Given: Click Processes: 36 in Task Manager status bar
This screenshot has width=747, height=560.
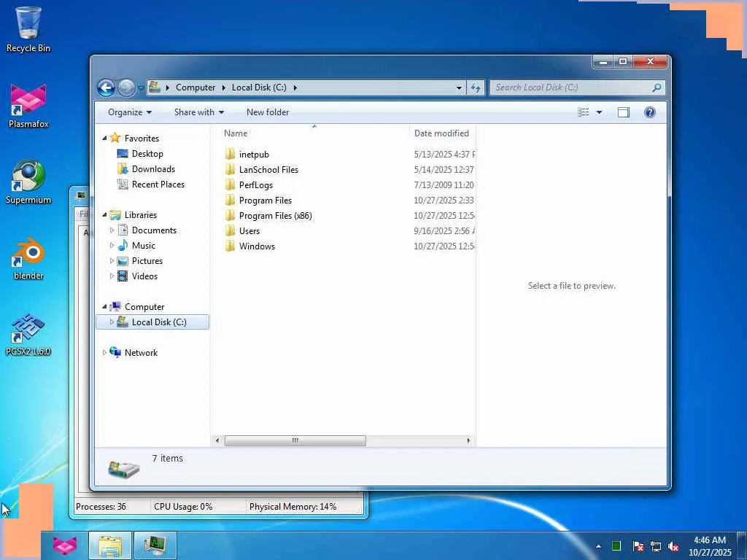Looking at the screenshot, I should tap(101, 507).
